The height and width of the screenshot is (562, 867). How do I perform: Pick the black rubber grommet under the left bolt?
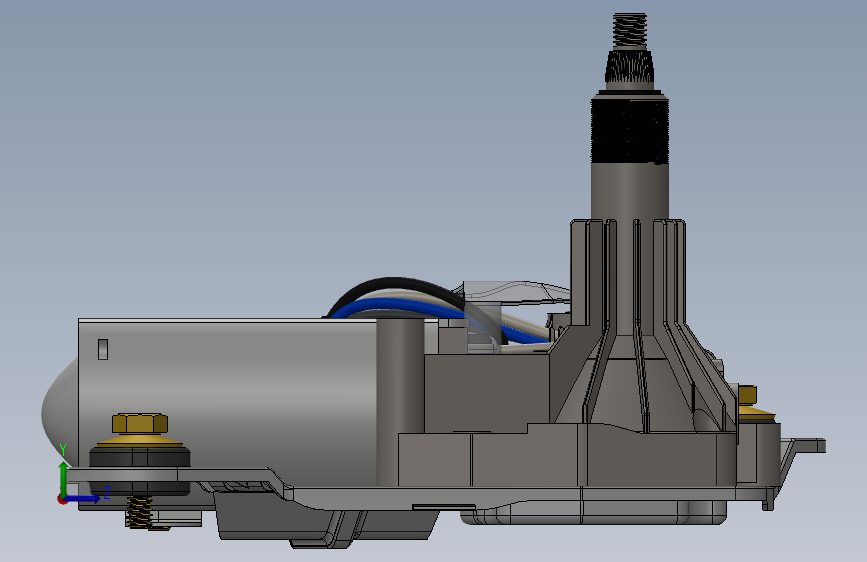tap(140, 457)
